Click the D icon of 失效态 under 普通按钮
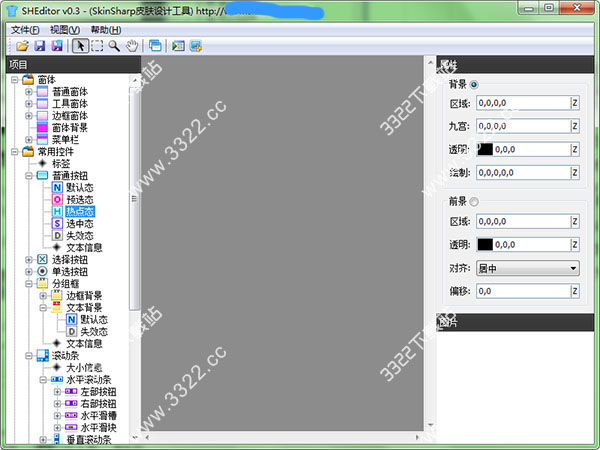The width and height of the screenshot is (600, 450). coord(57,235)
